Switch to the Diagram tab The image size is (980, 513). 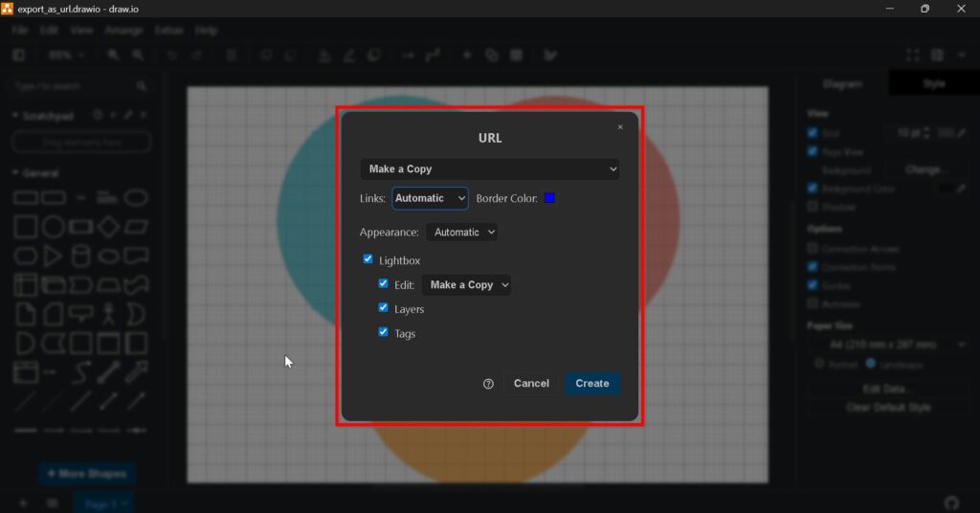point(842,84)
